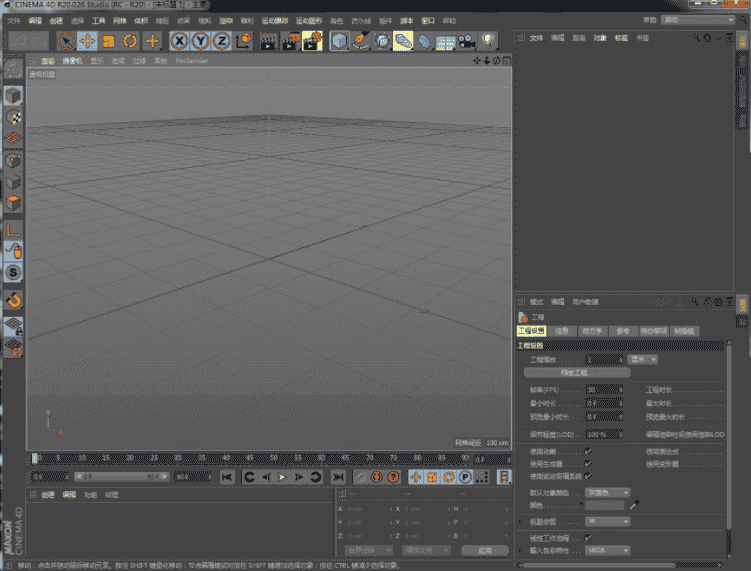
Task: Click the default color swatch field
Action: (x=605, y=505)
